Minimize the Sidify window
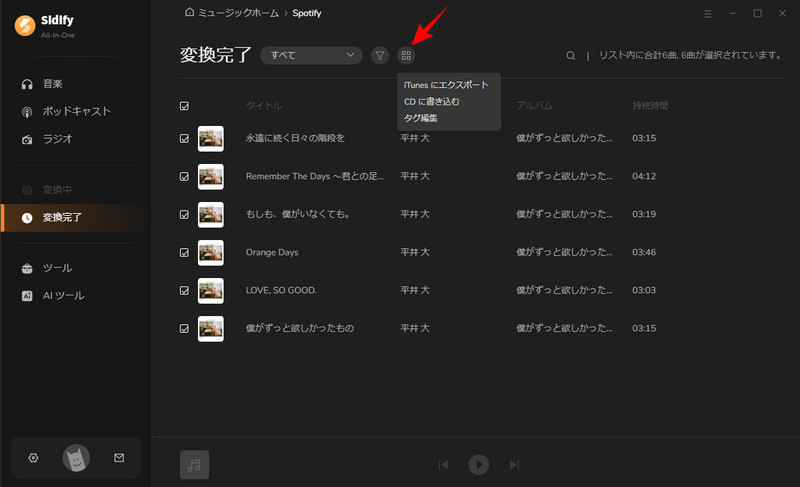Image resolution: width=800 pixels, height=487 pixels. [x=733, y=13]
